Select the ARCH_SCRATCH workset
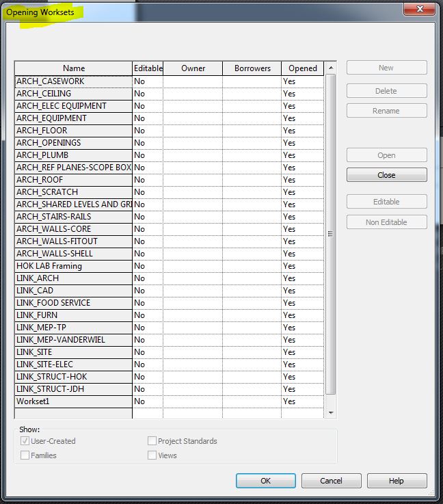The image size is (443, 504). 74,192
